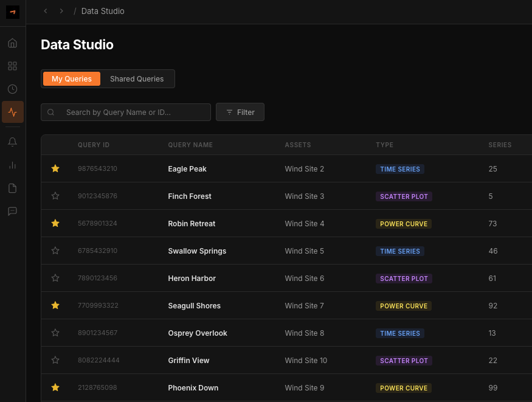Switch to the Shared Queries tab
The height and width of the screenshot is (402, 532).
coord(137,78)
